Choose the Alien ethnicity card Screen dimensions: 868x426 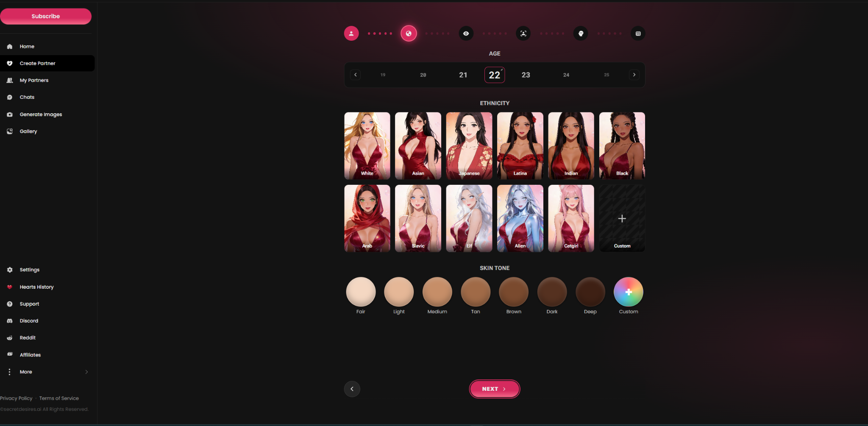[520, 218]
